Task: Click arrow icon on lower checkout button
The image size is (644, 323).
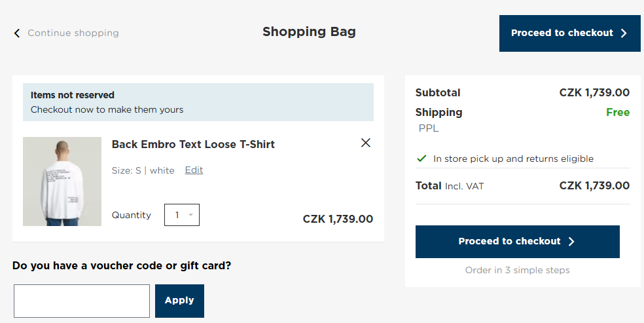Action: click(571, 242)
